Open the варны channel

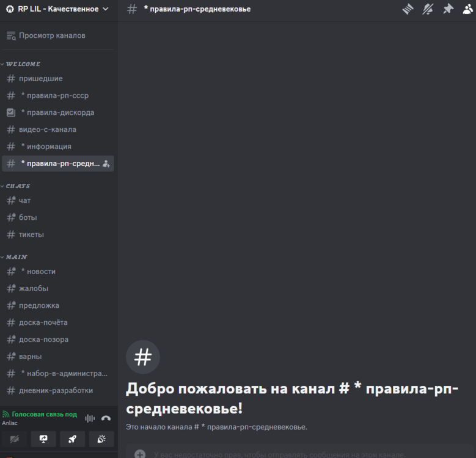pos(58,357)
